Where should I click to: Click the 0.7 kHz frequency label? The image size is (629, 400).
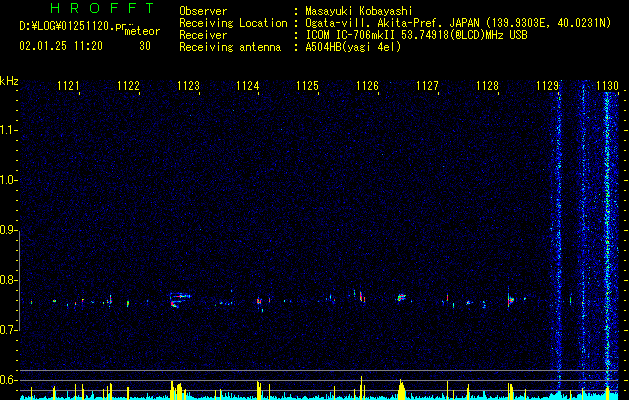(x=8, y=330)
